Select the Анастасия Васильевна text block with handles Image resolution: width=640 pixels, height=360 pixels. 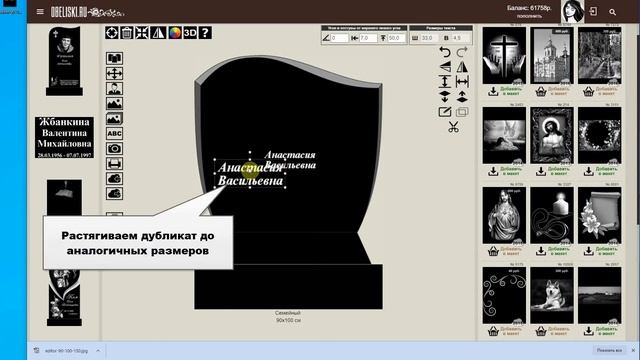[x=250, y=173]
